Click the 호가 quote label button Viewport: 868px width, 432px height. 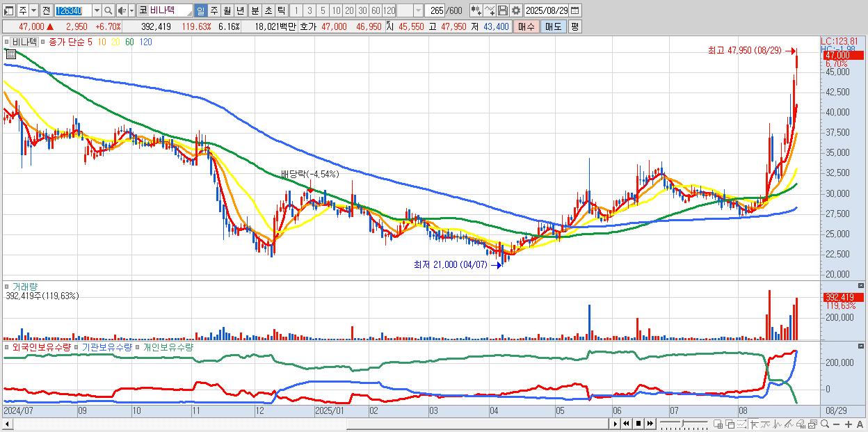pyautogui.click(x=309, y=26)
